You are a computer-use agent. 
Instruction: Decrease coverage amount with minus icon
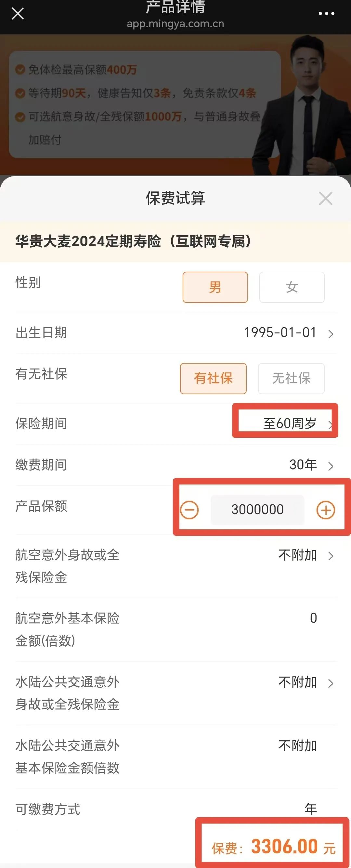189,510
